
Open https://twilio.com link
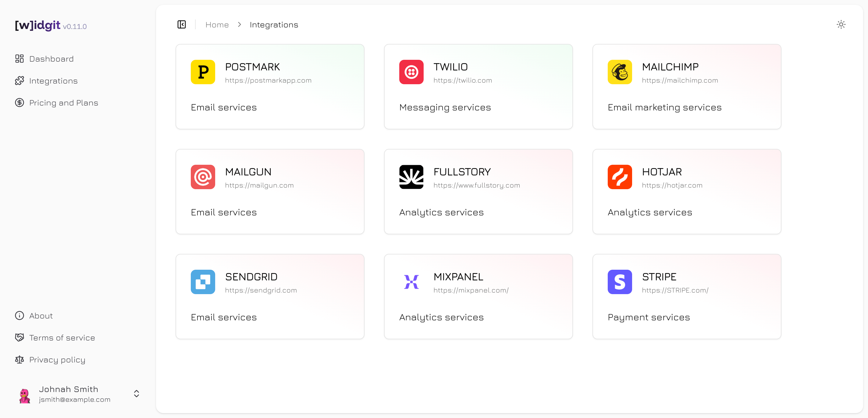pyautogui.click(x=463, y=80)
